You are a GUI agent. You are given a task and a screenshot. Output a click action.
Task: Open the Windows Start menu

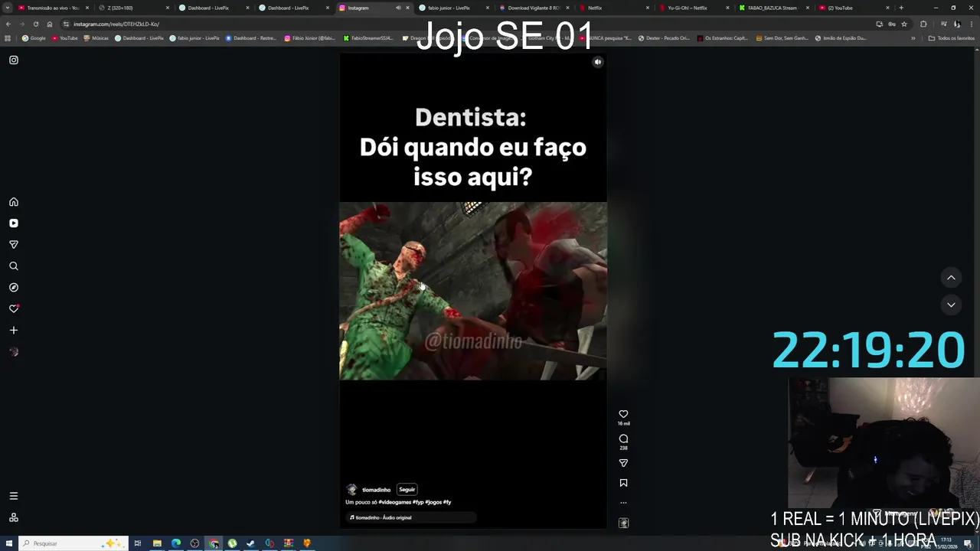pos(8,543)
